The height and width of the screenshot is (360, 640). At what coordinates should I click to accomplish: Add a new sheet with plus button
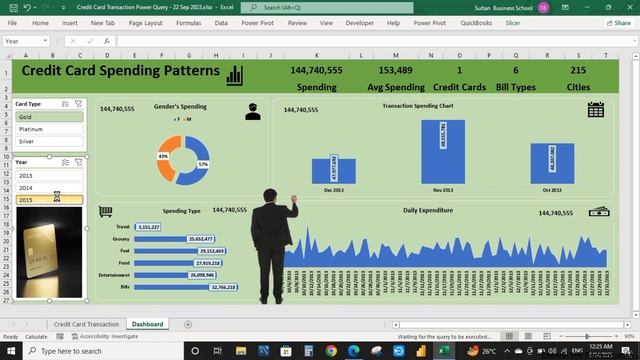(188, 324)
